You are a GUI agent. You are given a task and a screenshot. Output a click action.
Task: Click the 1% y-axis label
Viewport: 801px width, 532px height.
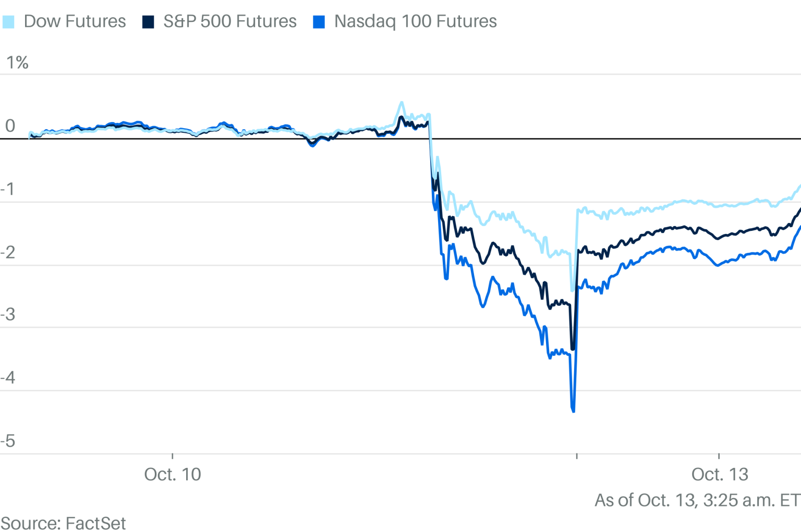point(17,63)
